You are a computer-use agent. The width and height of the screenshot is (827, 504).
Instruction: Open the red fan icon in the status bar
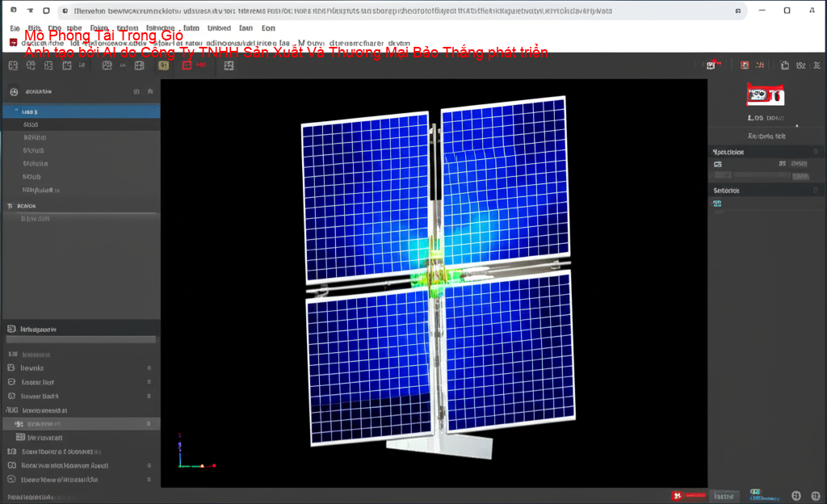coord(678,496)
